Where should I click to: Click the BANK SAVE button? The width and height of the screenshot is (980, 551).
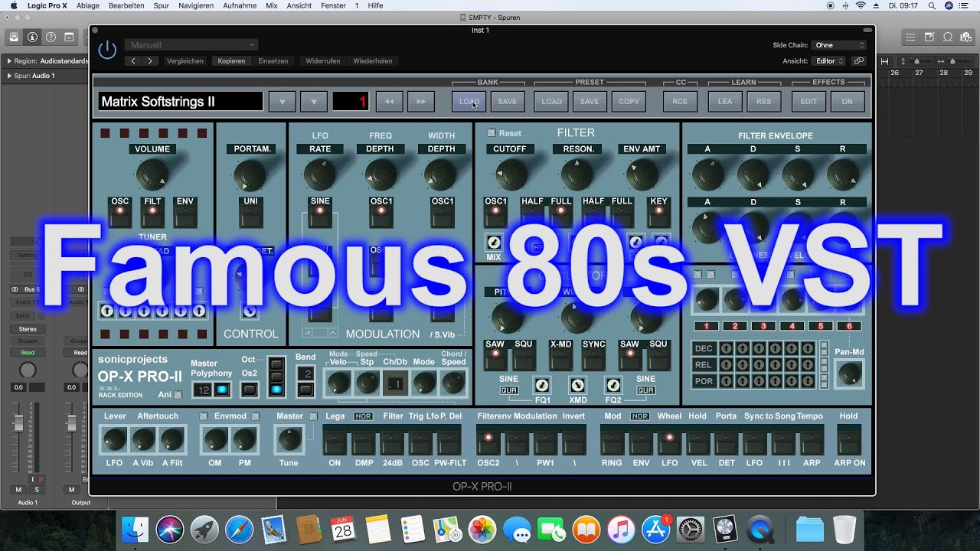click(x=508, y=101)
